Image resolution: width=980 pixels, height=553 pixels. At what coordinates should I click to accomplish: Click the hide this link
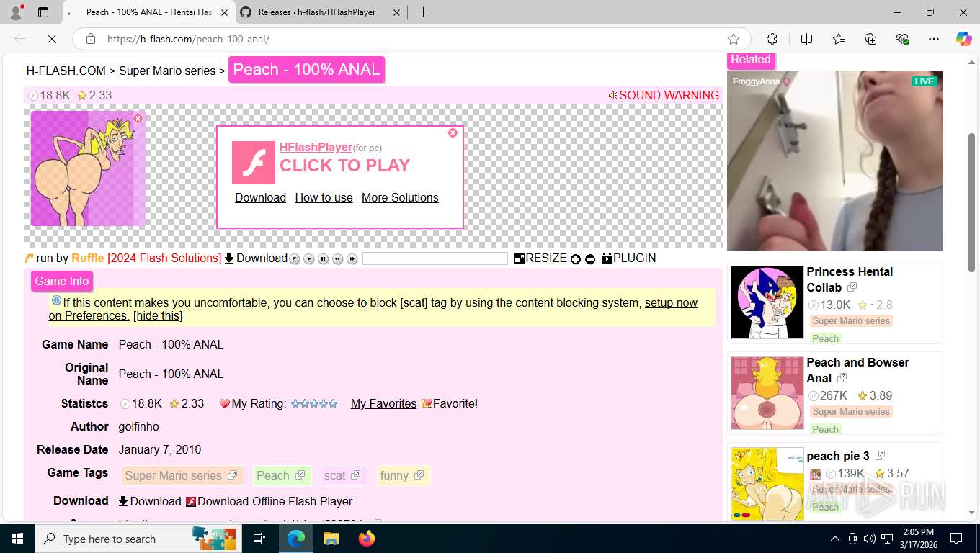point(158,315)
